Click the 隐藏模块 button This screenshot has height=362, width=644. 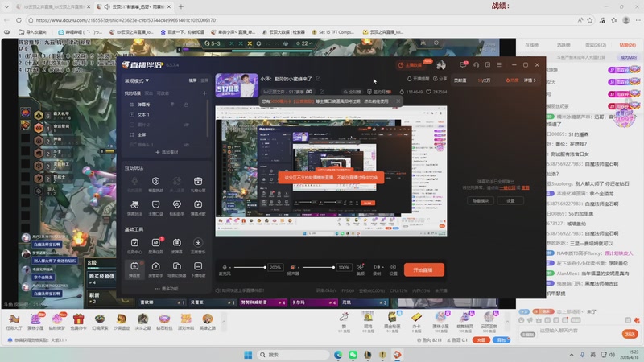pyautogui.click(x=480, y=200)
